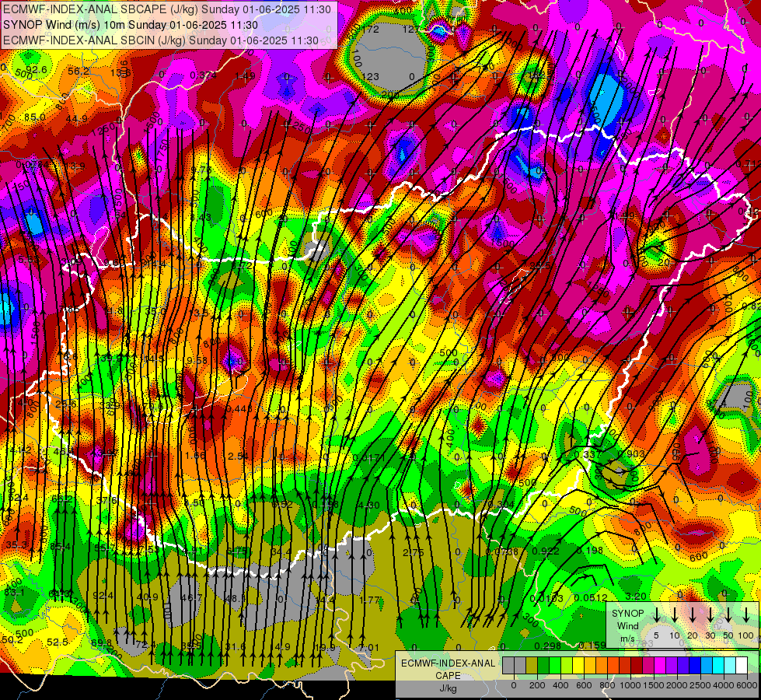
Task: Click the 123 value in gray region
Action: tap(370, 77)
